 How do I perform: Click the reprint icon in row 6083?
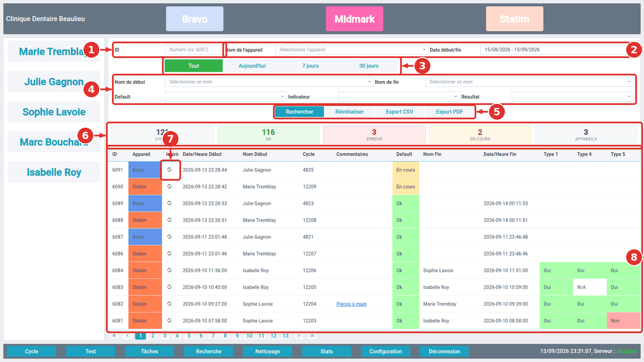pos(169,287)
